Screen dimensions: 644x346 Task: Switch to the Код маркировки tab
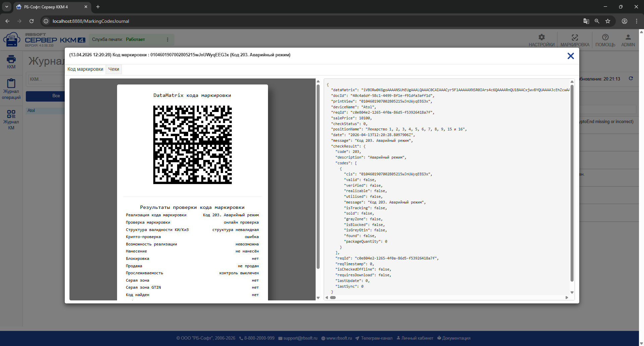[x=86, y=69]
